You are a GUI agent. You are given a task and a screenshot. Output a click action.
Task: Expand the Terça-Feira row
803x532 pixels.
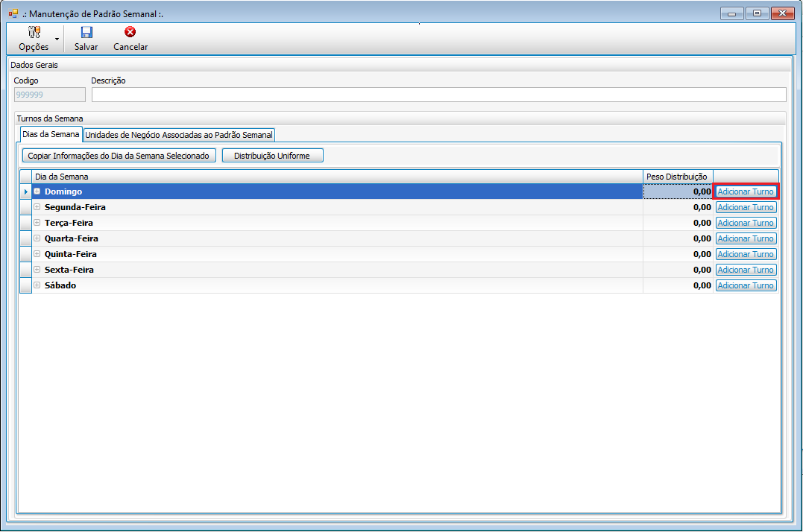click(x=37, y=223)
